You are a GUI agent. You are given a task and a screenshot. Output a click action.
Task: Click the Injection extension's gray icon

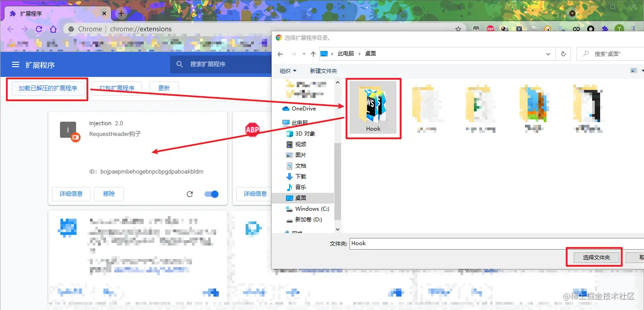pyautogui.click(x=68, y=130)
